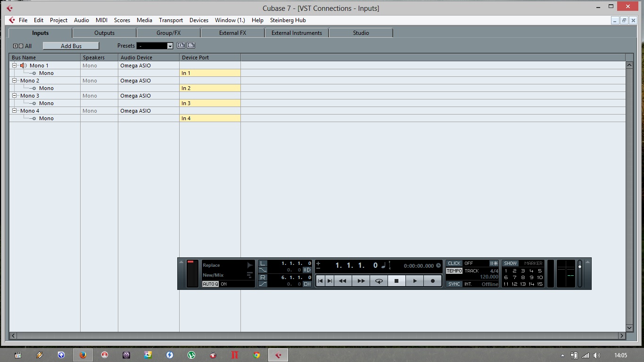The height and width of the screenshot is (362, 644).
Task: Activate Cycle mode in the transport bar
Action: click(x=379, y=280)
